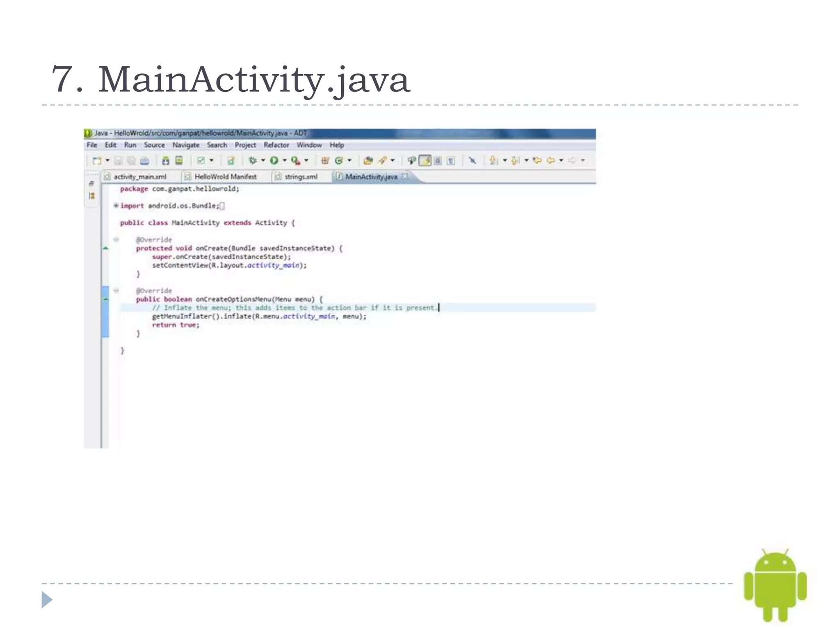Click the Save icon in toolbar

tap(118, 160)
